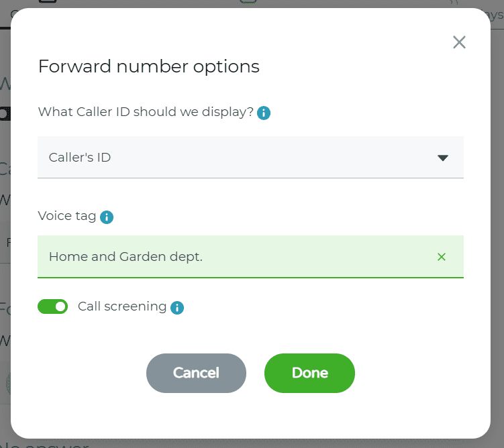
Task: Clear the Voice tag text field
Action: (442, 257)
